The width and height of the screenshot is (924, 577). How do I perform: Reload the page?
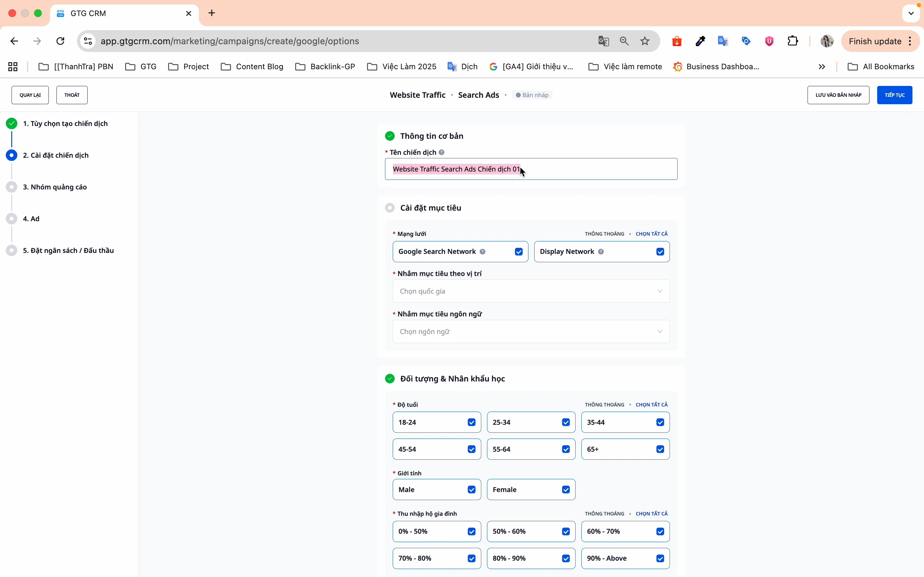click(x=61, y=41)
